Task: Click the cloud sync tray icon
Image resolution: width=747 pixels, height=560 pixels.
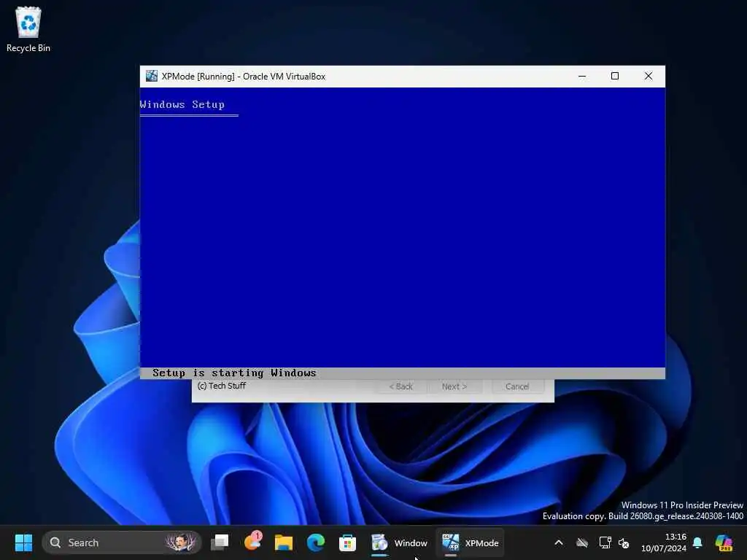Action: pos(582,542)
